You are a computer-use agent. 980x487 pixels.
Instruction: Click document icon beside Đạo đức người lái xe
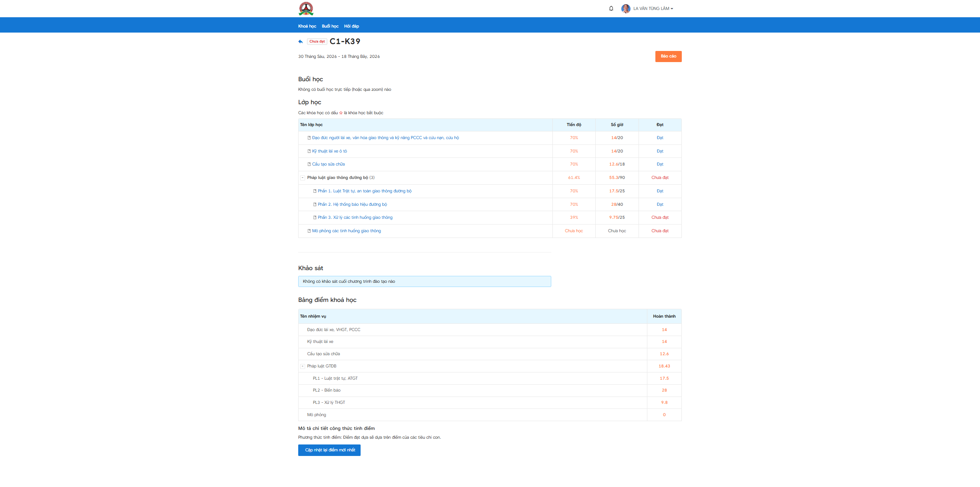[x=309, y=138]
